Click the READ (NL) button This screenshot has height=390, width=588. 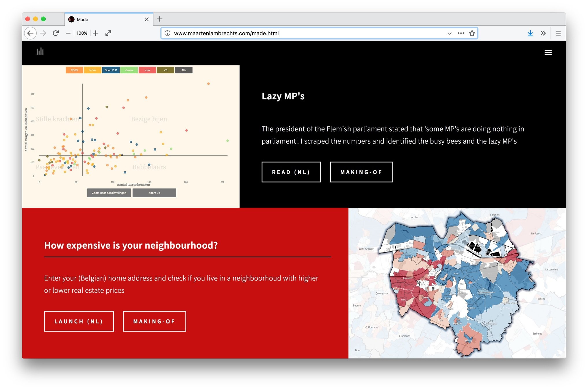[291, 172]
